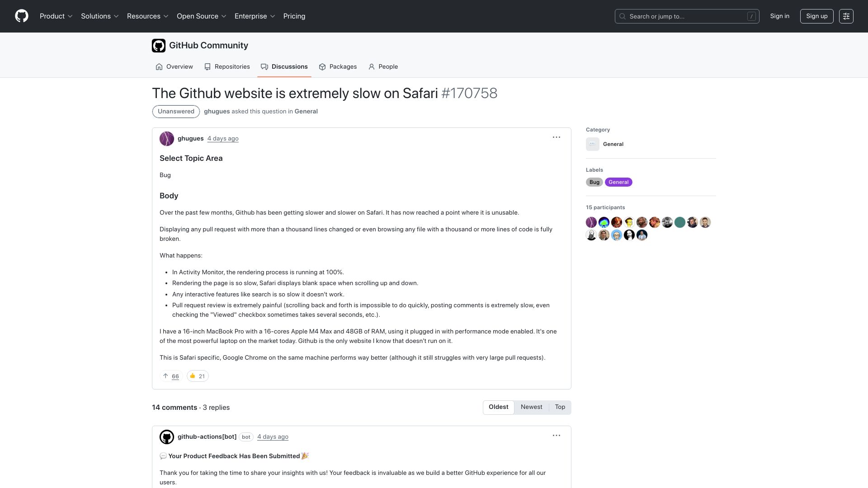868x488 pixels.
Task: Click the thumbs up reaction with 21
Action: click(x=198, y=376)
